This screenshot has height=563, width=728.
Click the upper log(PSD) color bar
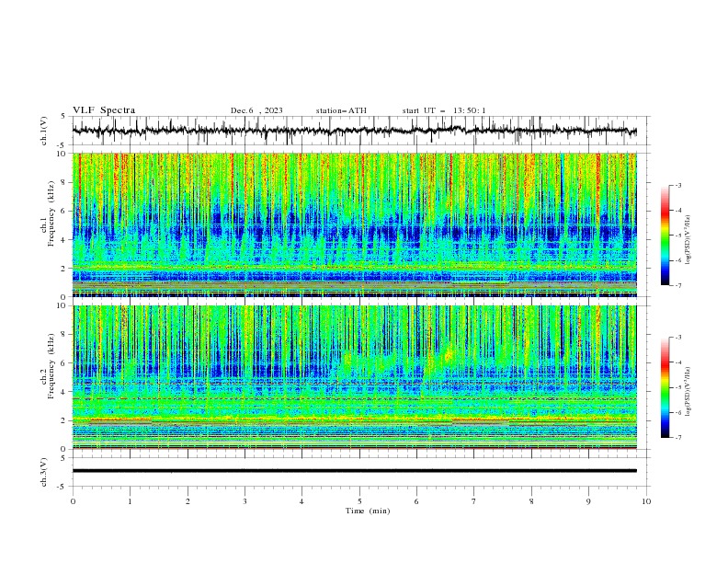(665, 236)
